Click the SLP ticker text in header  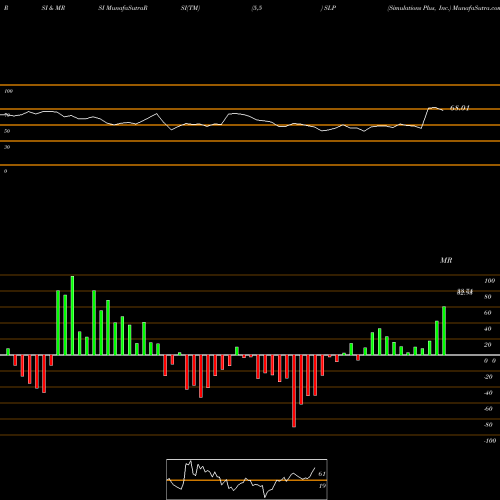pyautogui.click(x=330, y=8)
